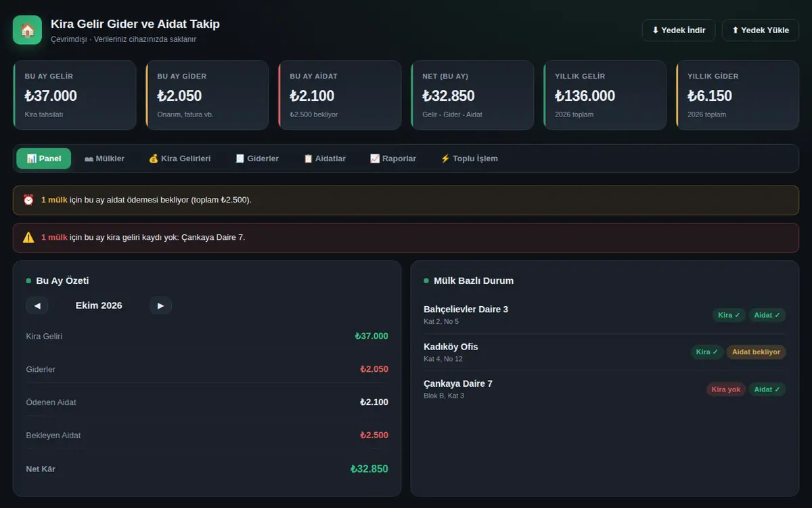Switch to the Raporlar tab
The width and height of the screenshot is (812, 508).
click(393, 158)
